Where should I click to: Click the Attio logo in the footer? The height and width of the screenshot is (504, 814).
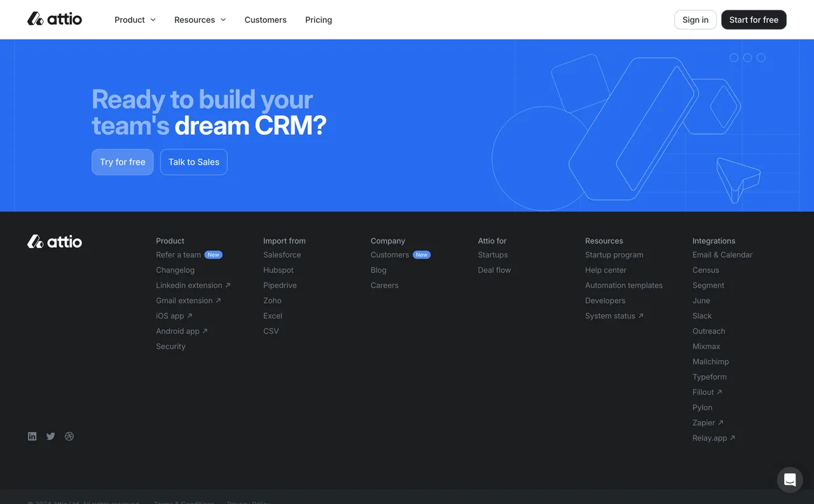click(55, 242)
